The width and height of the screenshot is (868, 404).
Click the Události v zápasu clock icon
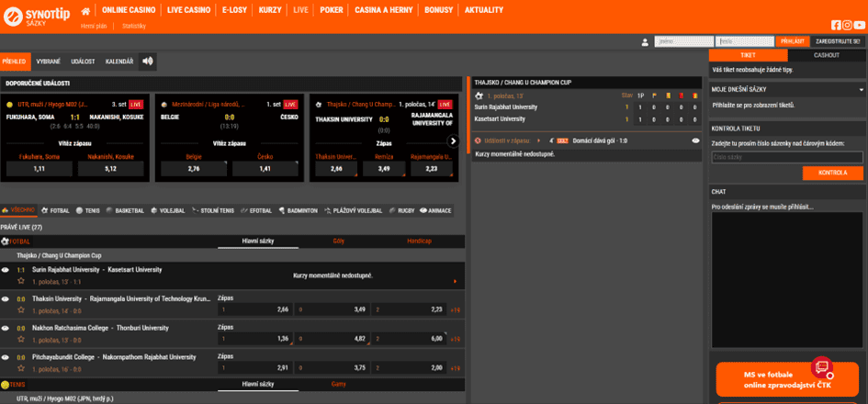tap(478, 141)
